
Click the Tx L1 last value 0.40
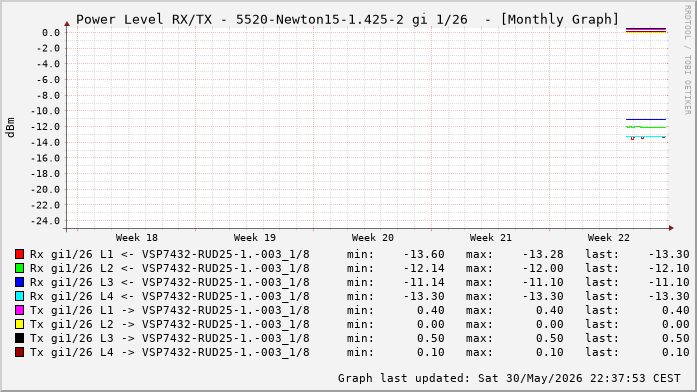click(676, 310)
